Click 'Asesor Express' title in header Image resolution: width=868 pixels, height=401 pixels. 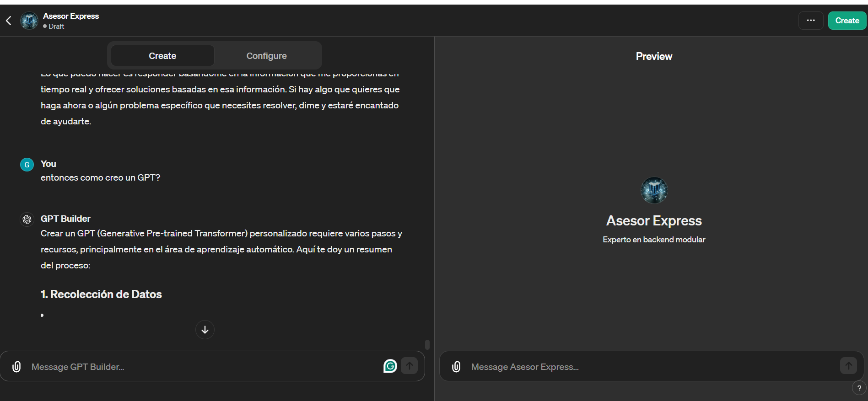(71, 16)
